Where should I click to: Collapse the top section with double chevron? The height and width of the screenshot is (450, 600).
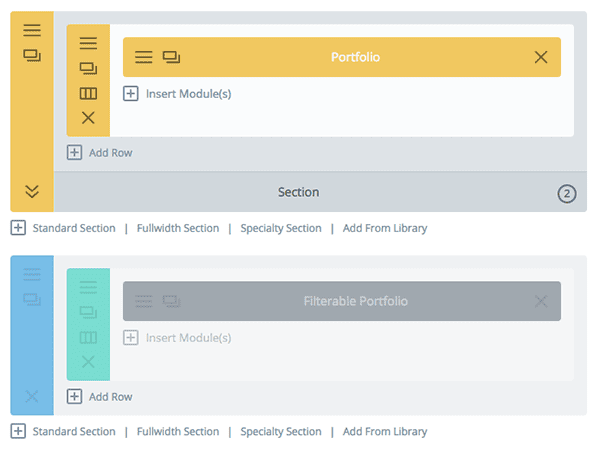32,191
